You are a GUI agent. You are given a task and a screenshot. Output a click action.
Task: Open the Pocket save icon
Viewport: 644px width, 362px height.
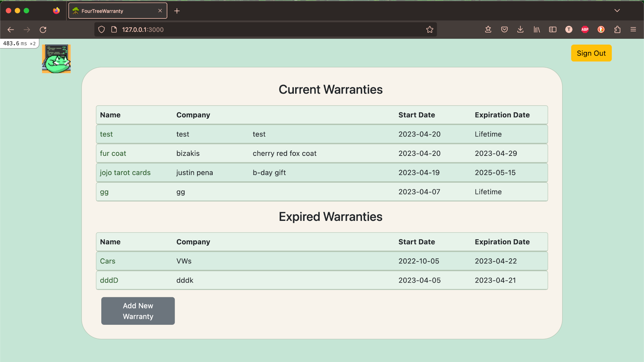point(504,29)
